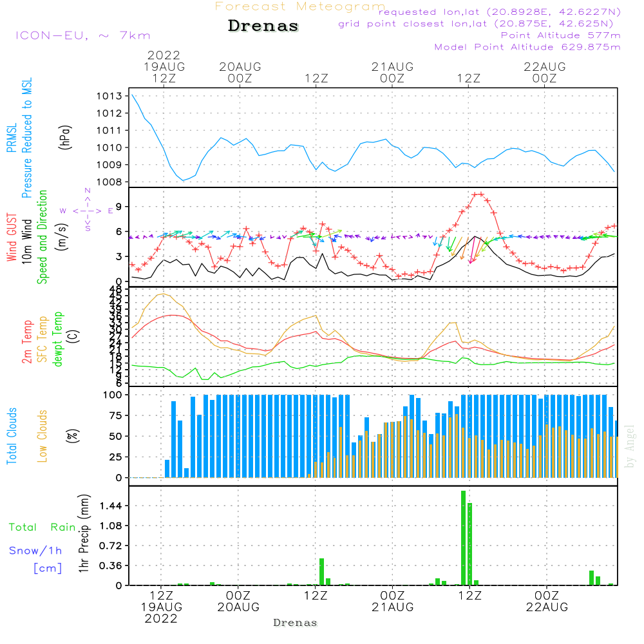The image size is (644, 644).
Task: Click the green 'dewpt Temp' label
Action: click(x=57, y=339)
